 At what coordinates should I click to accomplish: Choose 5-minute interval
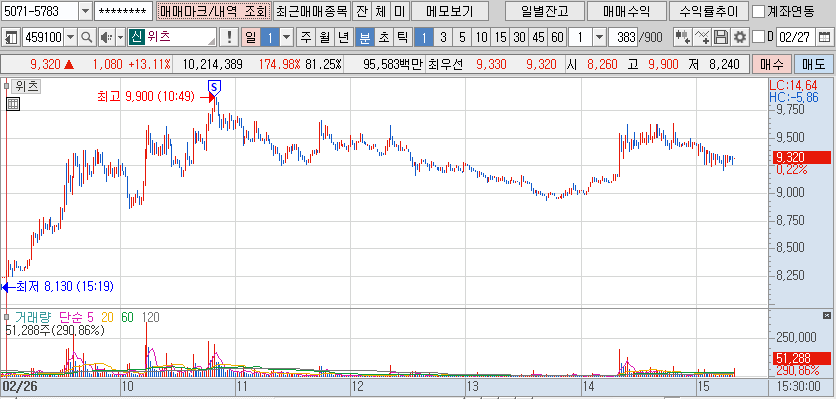(x=462, y=37)
